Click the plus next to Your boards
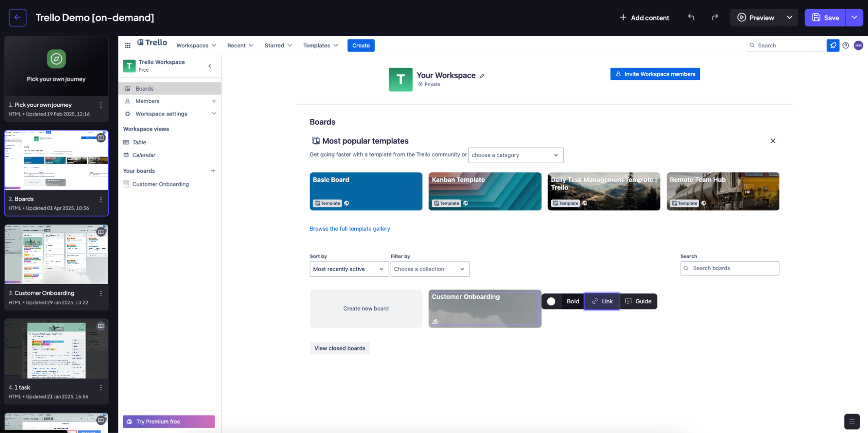868x433 pixels. (213, 171)
